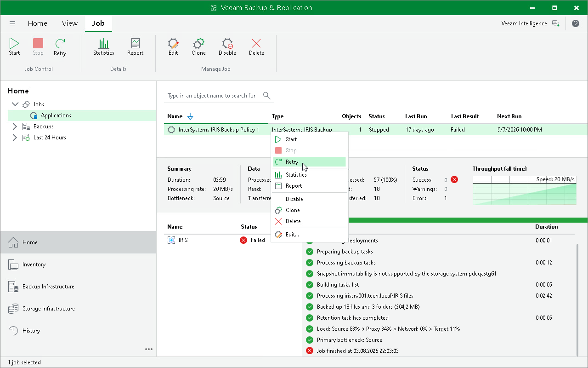Image resolution: width=588 pixels, height=368 pixels.
Task: Switch to the View ribbon tab
Action: [x=70, y=23]
